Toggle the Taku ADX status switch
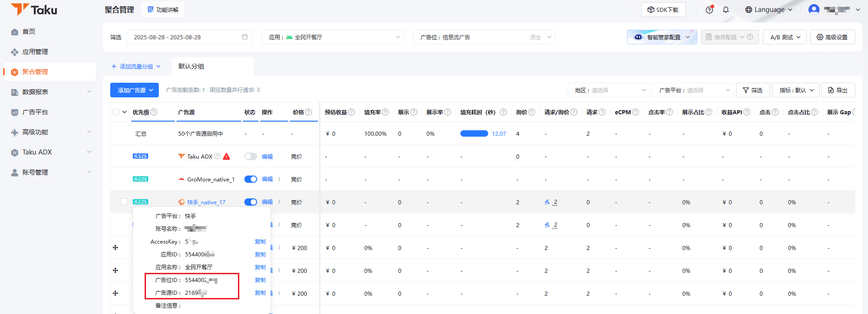The width and height of the screenshot is (868, 314). point(251,156)
